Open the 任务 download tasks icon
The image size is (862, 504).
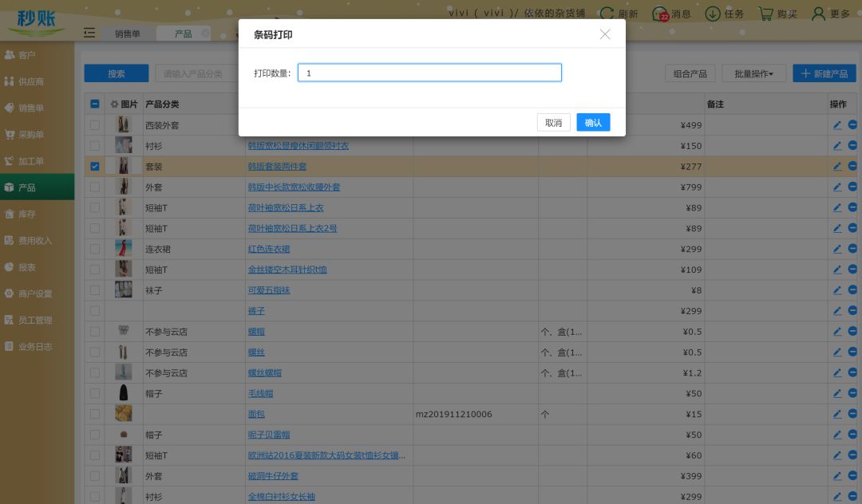point(713,14)
